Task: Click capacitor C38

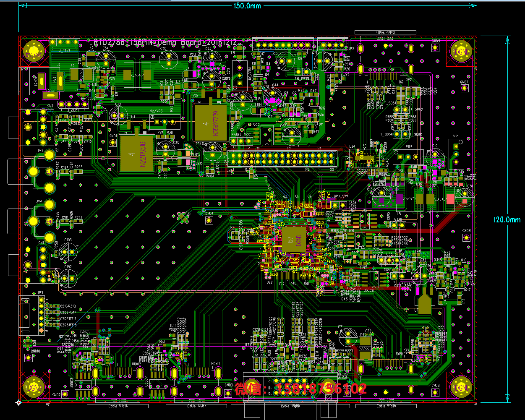Action: pos(168,59)
